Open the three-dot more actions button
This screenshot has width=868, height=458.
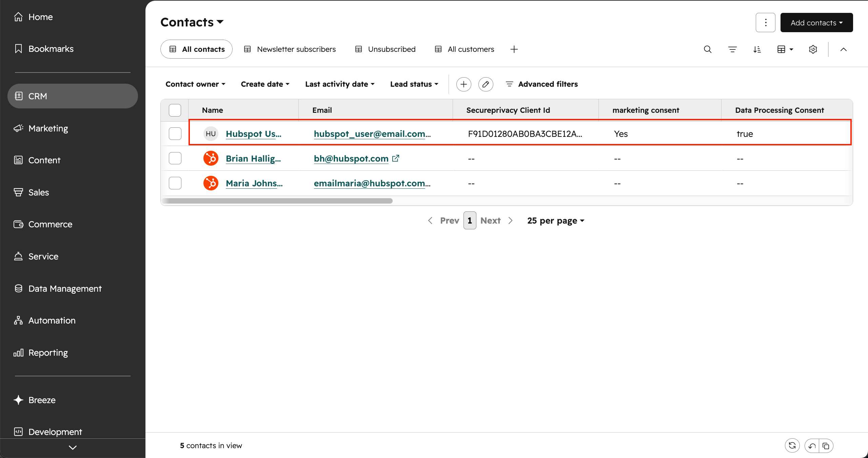pos(766,23)
